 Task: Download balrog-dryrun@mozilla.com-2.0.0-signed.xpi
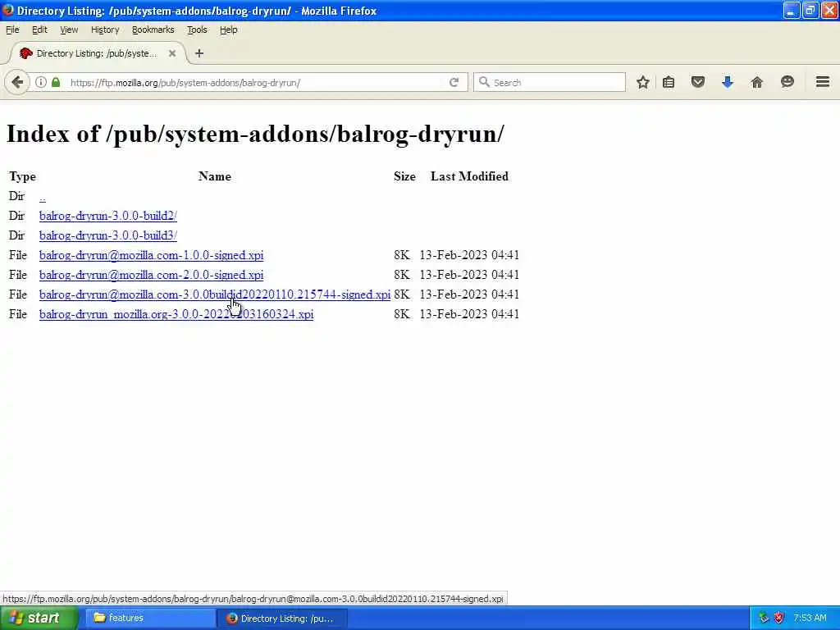(x=151, y=275)
